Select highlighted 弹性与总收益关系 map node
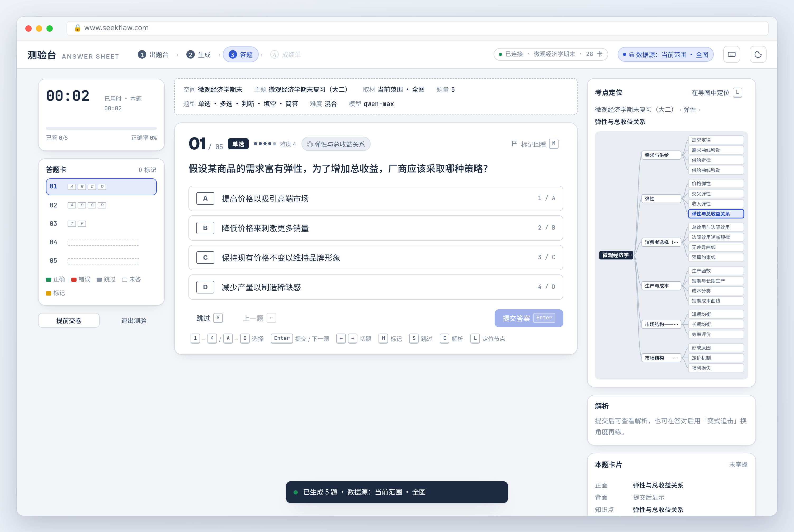This screenshot has width=794, height=532. pyautogui.click(x=716, y=214)
